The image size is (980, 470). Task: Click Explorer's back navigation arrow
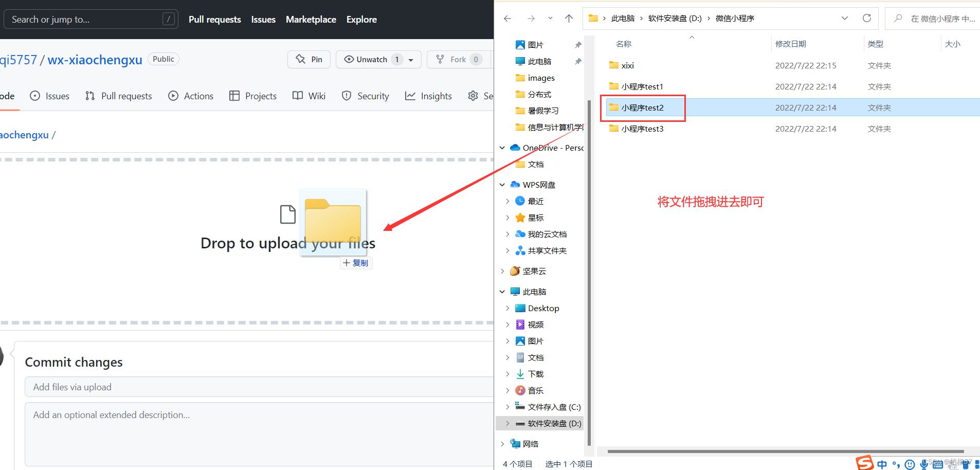[x=507, y=19]
